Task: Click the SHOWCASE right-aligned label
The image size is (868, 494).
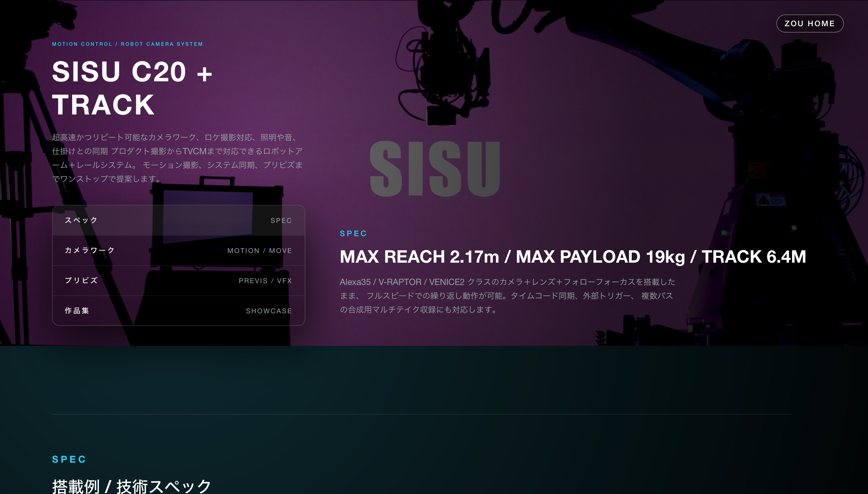Action: click(x=269, y=311)
